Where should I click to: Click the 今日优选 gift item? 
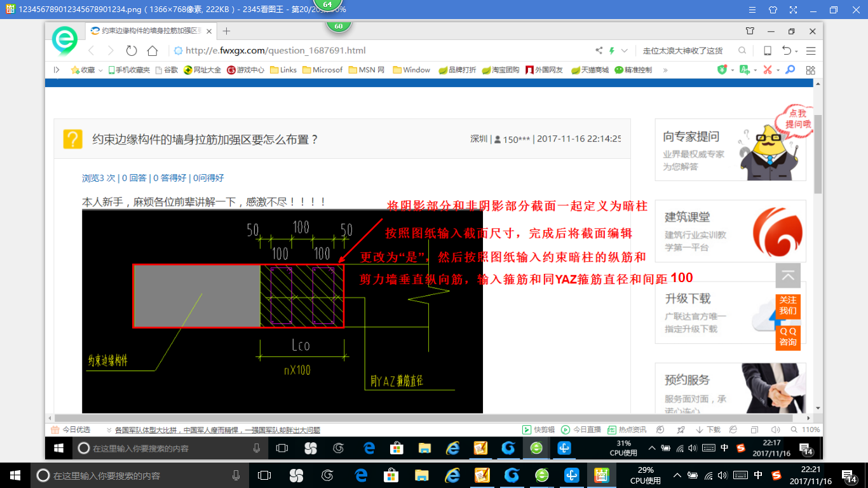click(x=71, y=430)
